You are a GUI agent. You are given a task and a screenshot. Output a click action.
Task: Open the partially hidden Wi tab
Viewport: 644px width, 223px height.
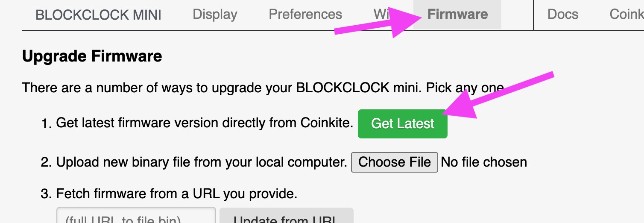point(380,15)
